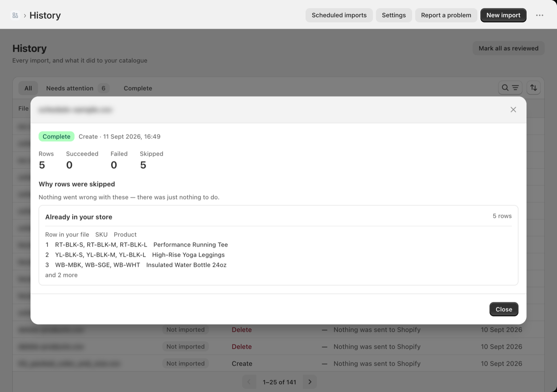Image resolution: width=557 pixels, height=392 pixels.
Task: Switch to Needs attention tab
Action: [77, 88]
